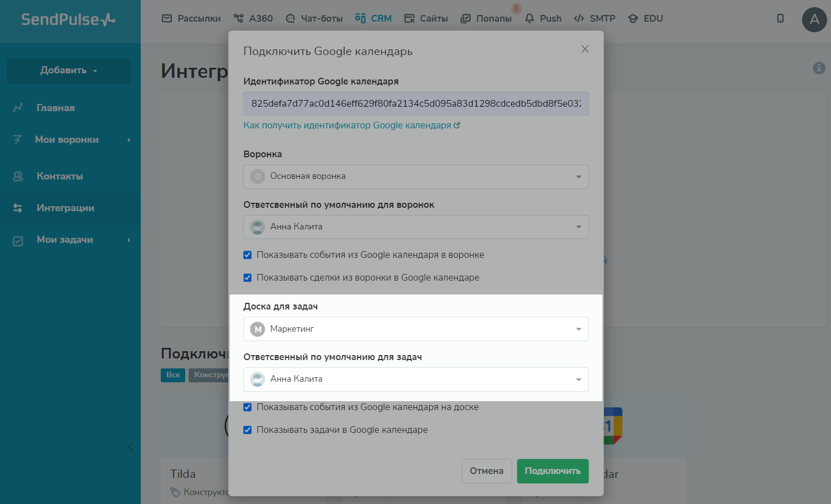Screen dimensions: 831x504
Task: Click the Маркетинг board avatar icon
Action: [x=258, y=329]
